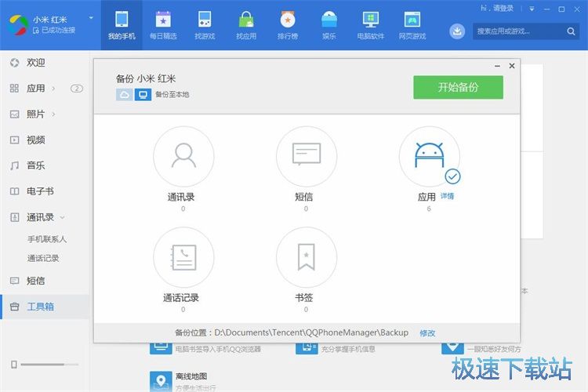Open the 网页游戏 tab

coord(412,25)
